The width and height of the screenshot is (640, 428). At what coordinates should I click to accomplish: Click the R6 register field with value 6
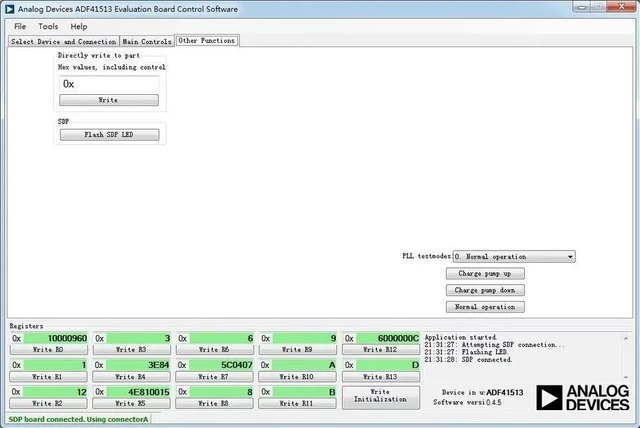pos(222,338)
